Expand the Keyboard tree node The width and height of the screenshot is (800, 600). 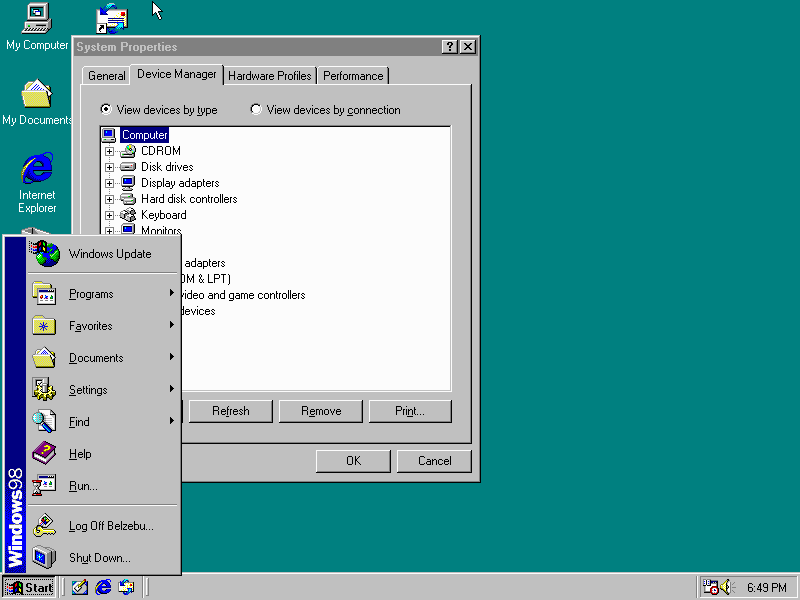click(x=109, y=215)
